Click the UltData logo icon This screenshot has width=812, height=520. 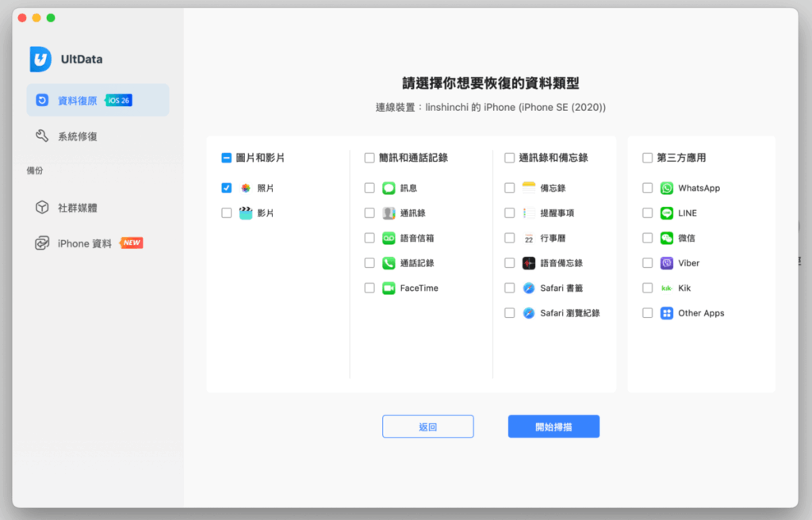click(x=40, y=59)
